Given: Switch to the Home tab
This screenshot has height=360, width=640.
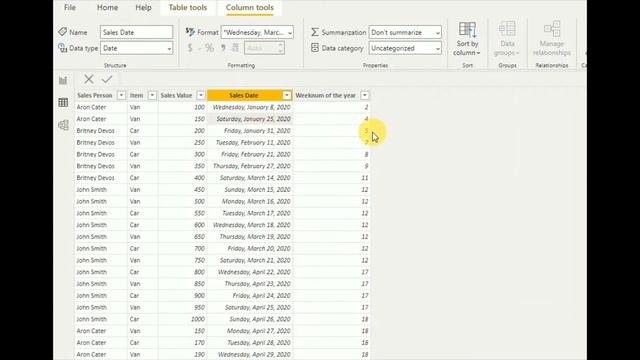Looking at the screenshot, I should (x=107, y=7).
